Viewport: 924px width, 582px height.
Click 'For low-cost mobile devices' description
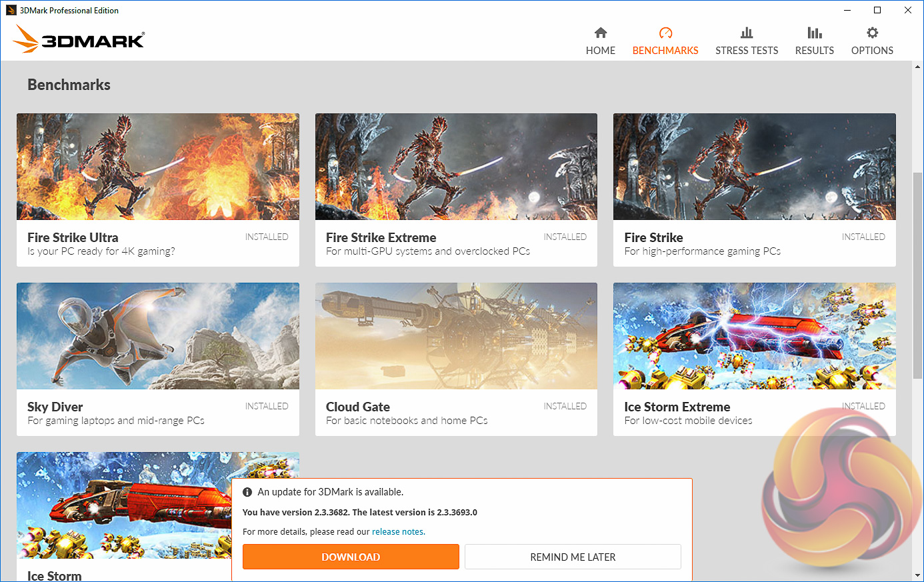[x=689, y=421]
